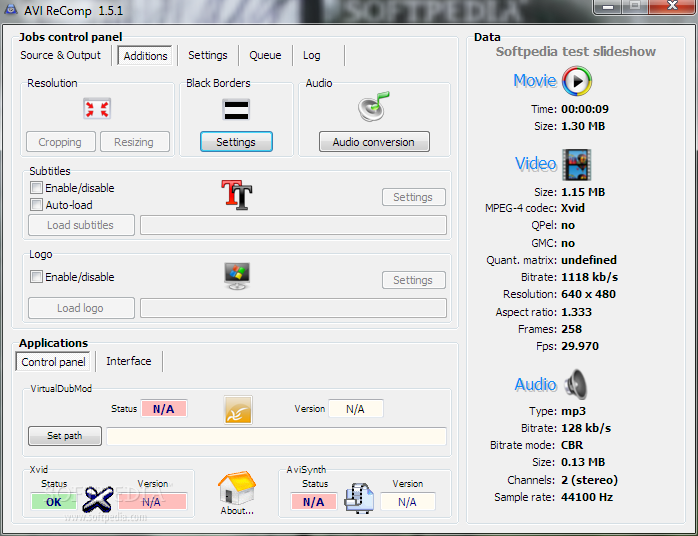Close the AVI ReComp window
698x536 pixels.
pos(672,6)
